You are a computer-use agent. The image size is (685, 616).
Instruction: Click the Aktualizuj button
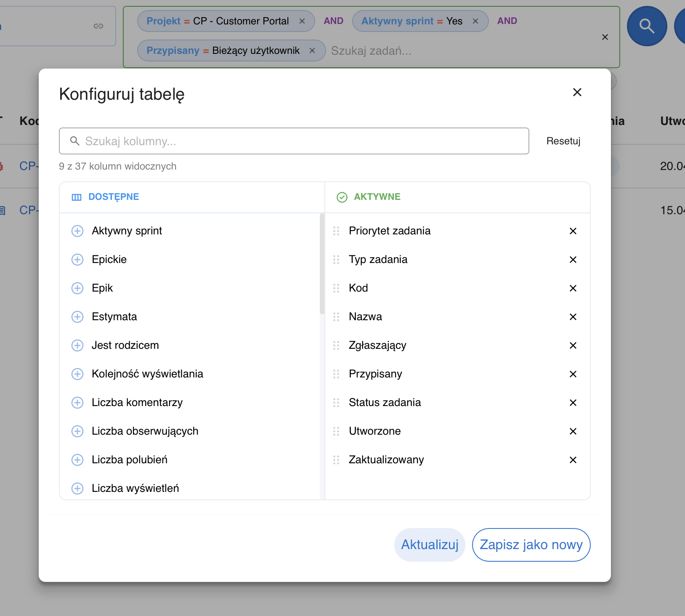tap(430, 545)
